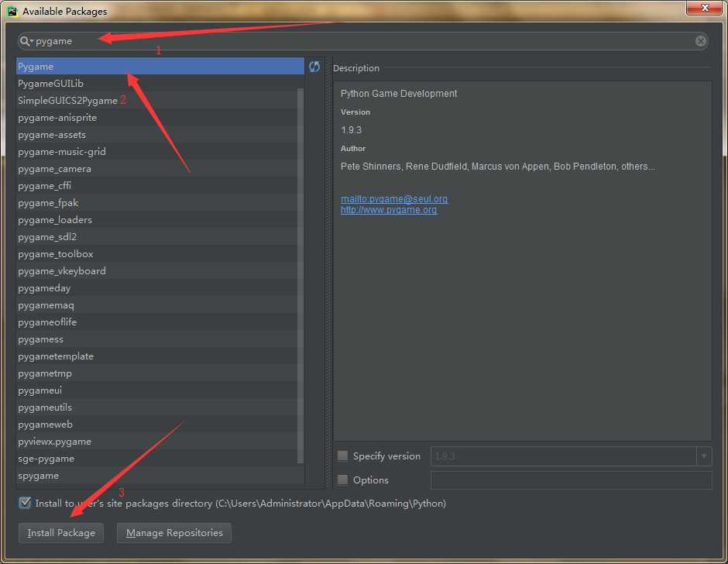Image resolution: width=728 pixels, height=564 pixels.
Task: Click the author names line starting Pete Shinners
Action: pyautogui.click(x=498, y=167)
